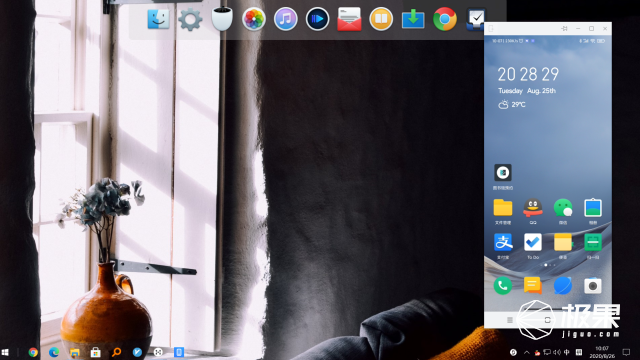The image size is (640, 360).
Task: Click the phone menu navigation button
Action: (510, 320)
